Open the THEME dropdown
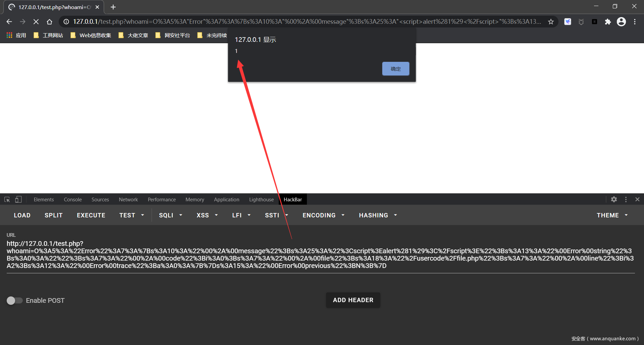644x345 pixels. pos(612,215)
